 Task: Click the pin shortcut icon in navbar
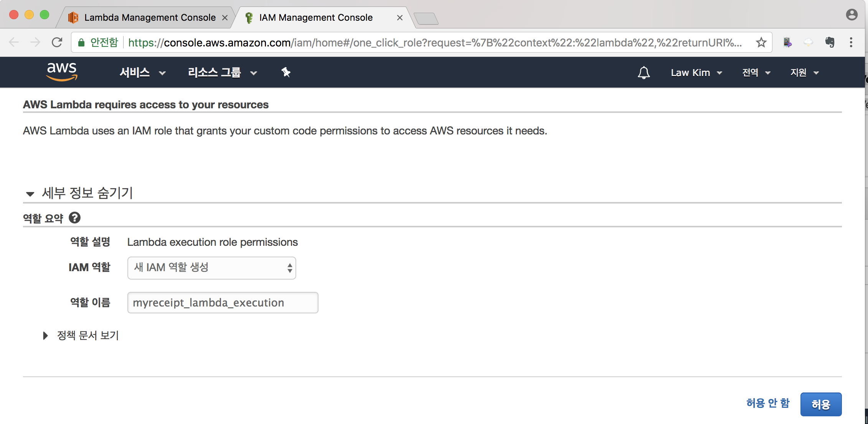pyautogui.click(x=286, y=72)
